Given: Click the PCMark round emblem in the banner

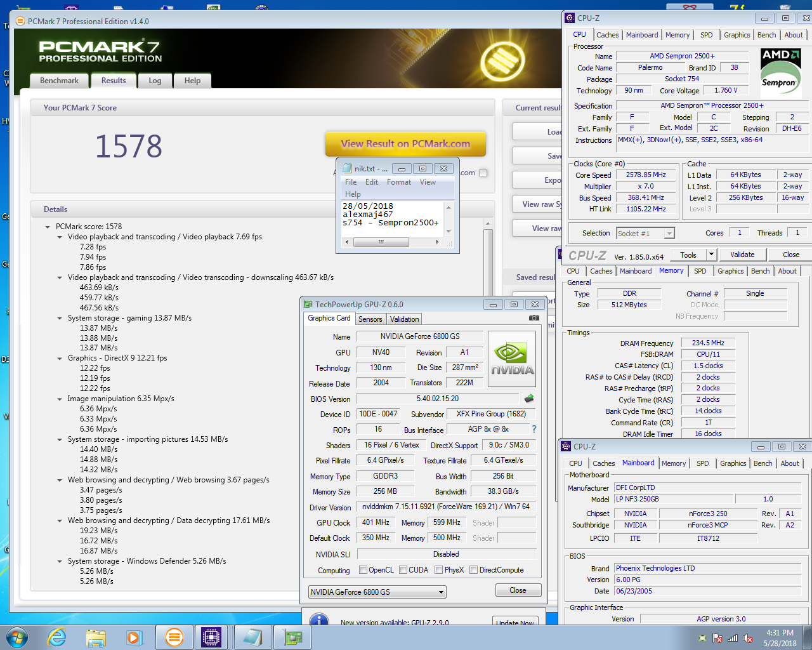Looking at the screenshot, I should pyautogui.click(x=502, y=61).
